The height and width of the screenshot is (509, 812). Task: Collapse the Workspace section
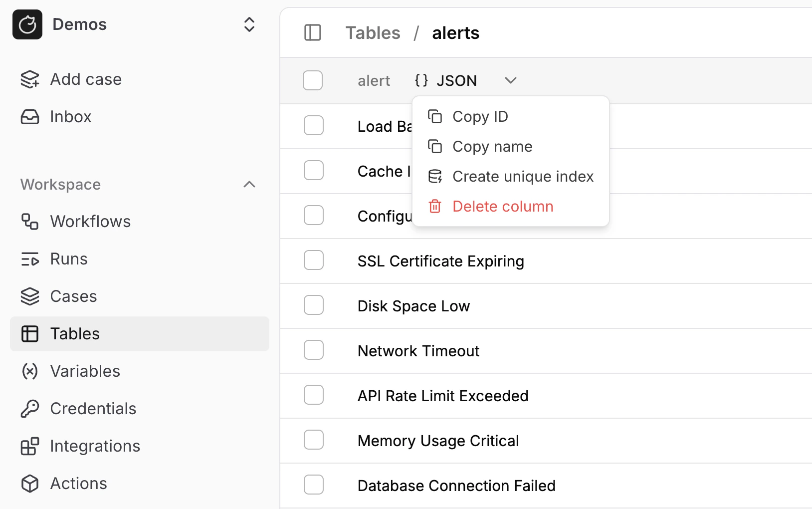point(249,184)
